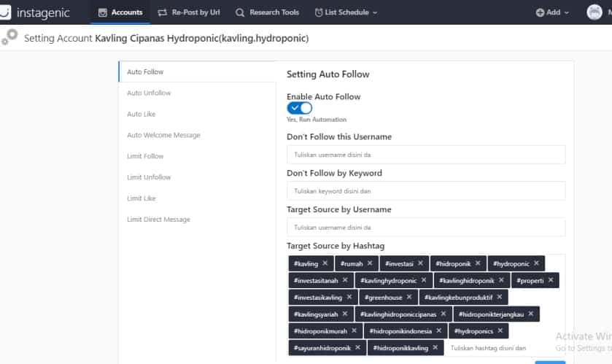Remove the #hydroponics hashtag tag

500,330
